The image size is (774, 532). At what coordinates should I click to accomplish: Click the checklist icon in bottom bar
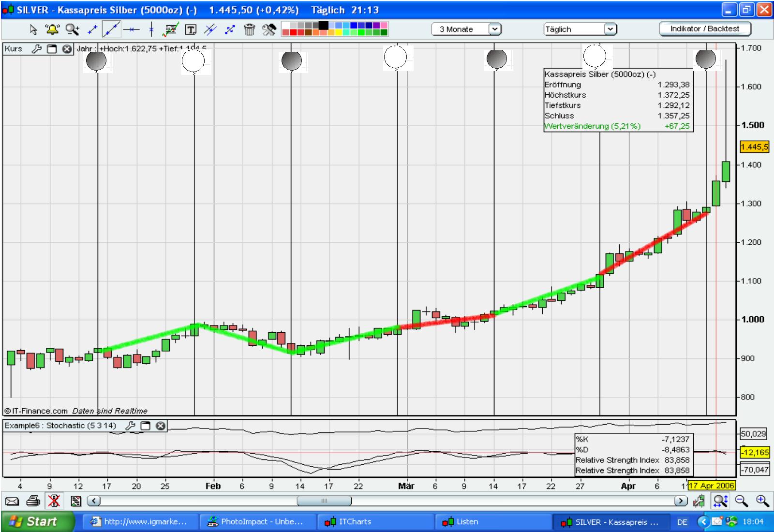point(75,501)
